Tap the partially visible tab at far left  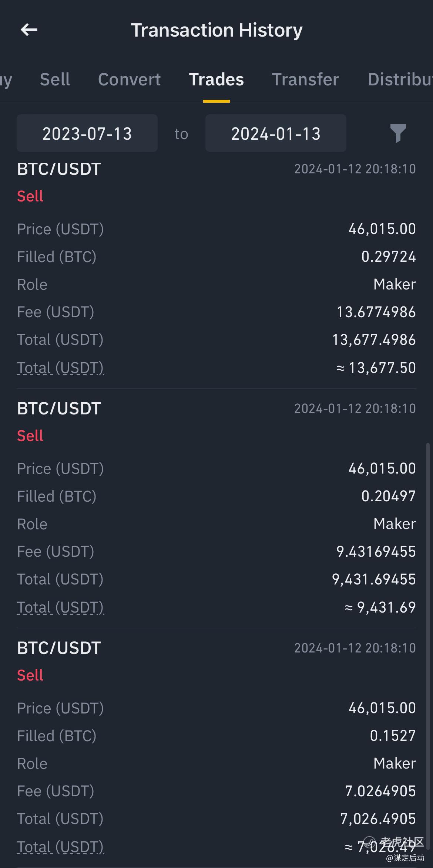tap(6, 79)
